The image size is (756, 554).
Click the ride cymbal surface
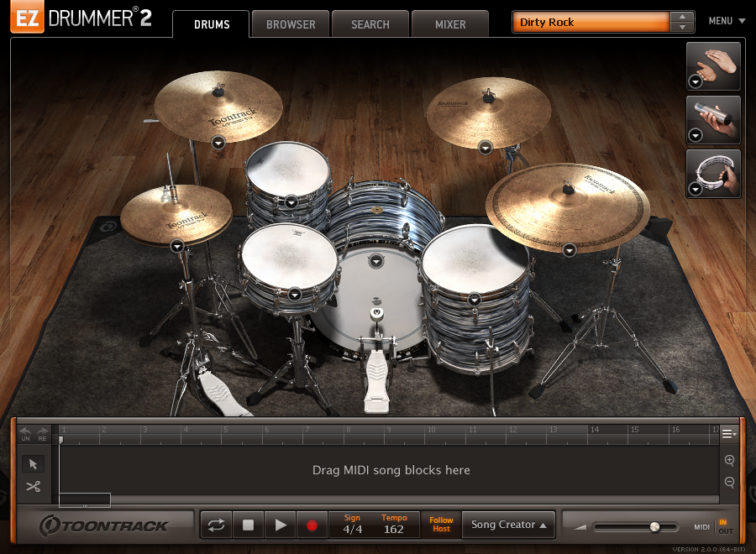[x=568, y=207]
